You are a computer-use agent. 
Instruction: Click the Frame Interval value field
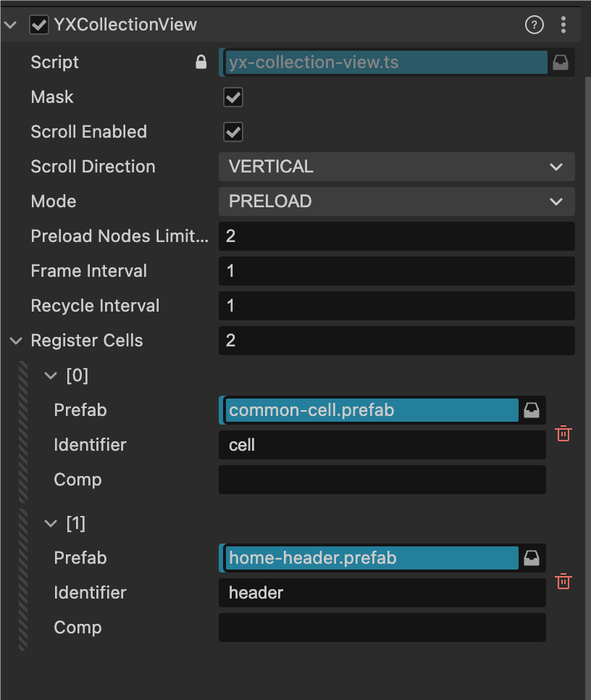click(x=396, y=271)
